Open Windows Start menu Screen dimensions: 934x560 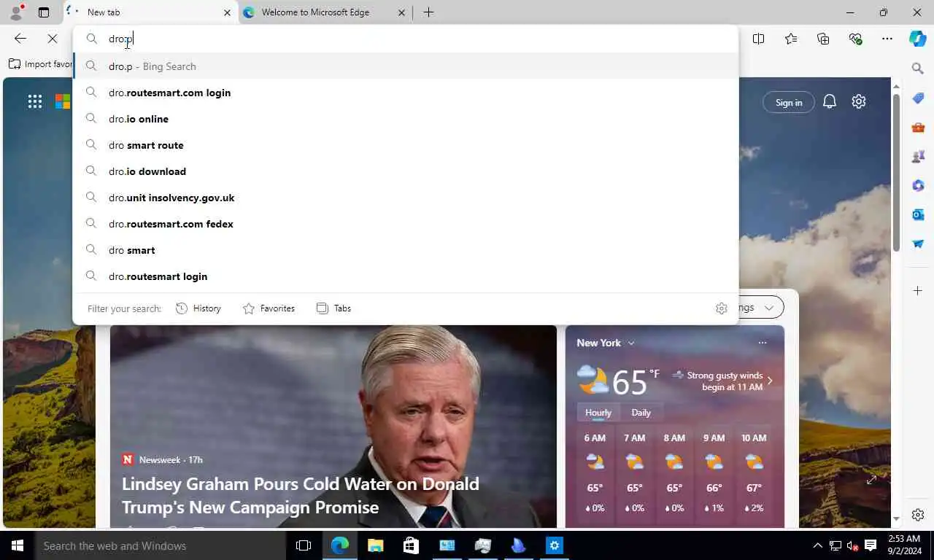[17, 545]
